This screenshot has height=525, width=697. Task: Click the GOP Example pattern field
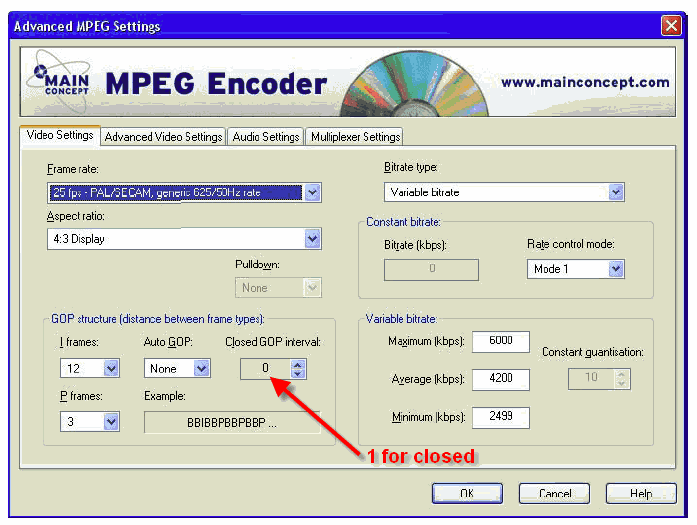point(232,422)
